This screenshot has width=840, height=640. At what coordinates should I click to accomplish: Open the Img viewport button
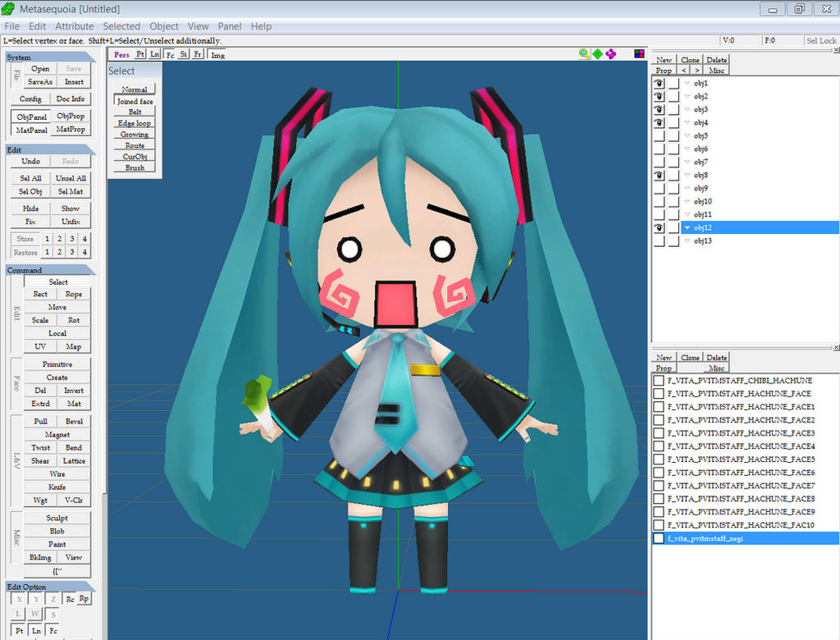pos(217,55)
